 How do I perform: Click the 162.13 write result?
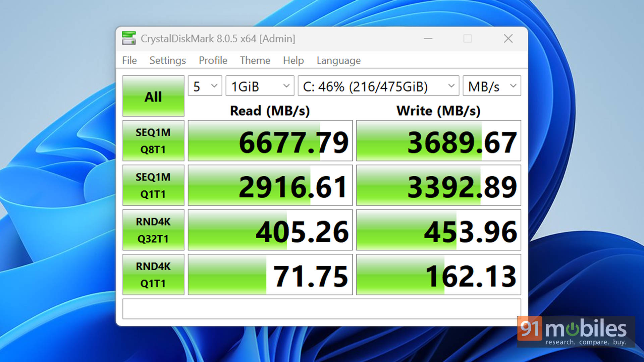tap(439, 275)
